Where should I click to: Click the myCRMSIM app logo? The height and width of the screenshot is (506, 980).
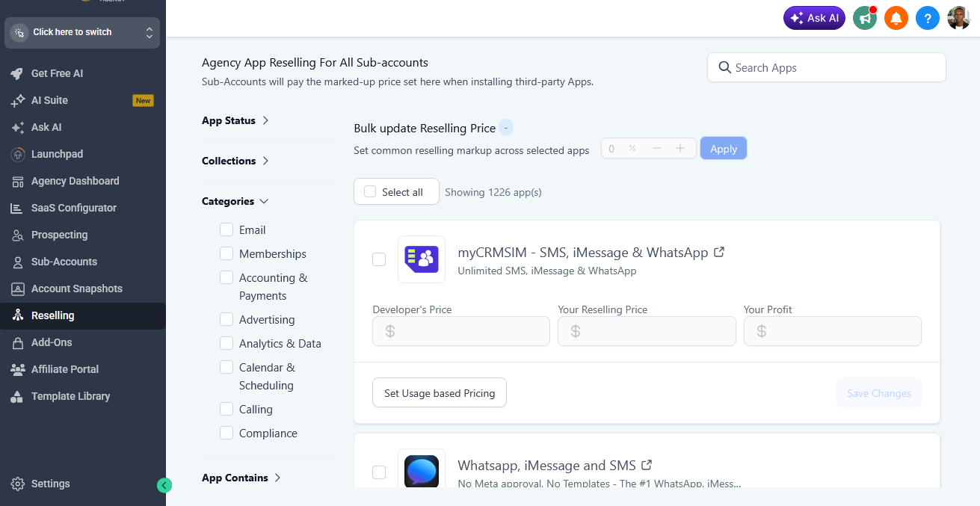click(x=422, y=259)
